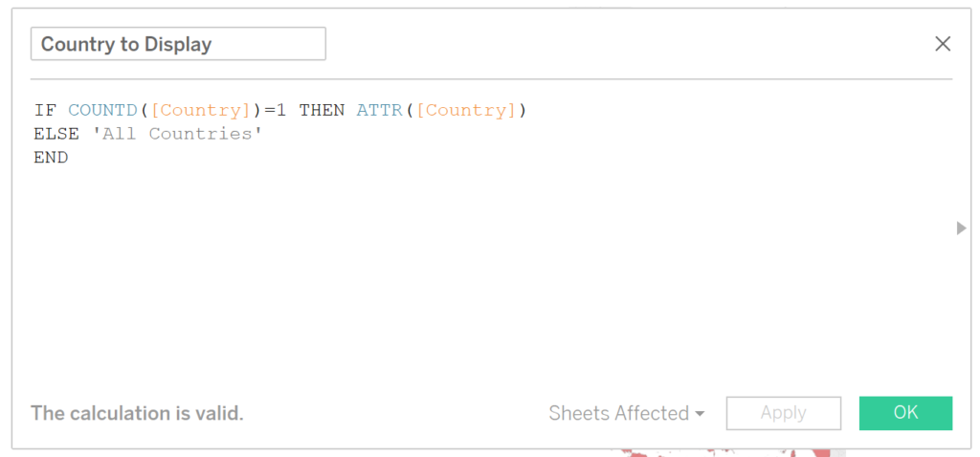Click the caret beside Sheets Affected
The height and width of the screenshot is (457, 980).
(x=700, y=414)
